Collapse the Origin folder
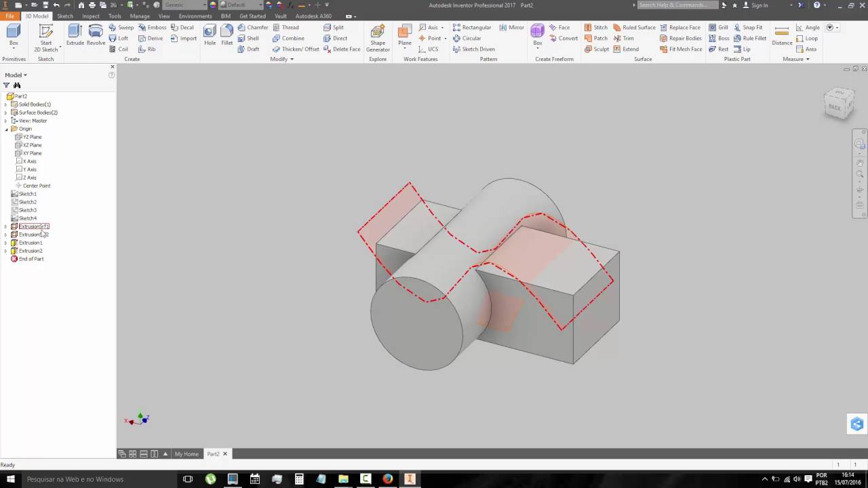 5,129
